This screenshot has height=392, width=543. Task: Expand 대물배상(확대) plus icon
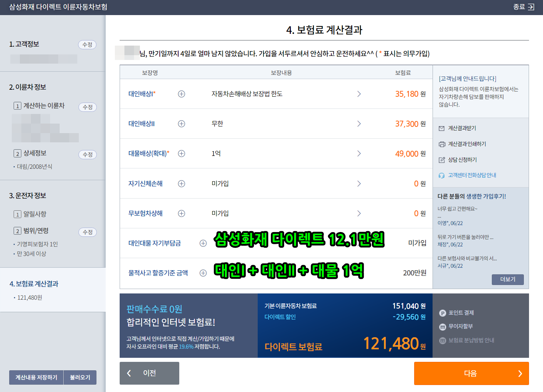181,153
